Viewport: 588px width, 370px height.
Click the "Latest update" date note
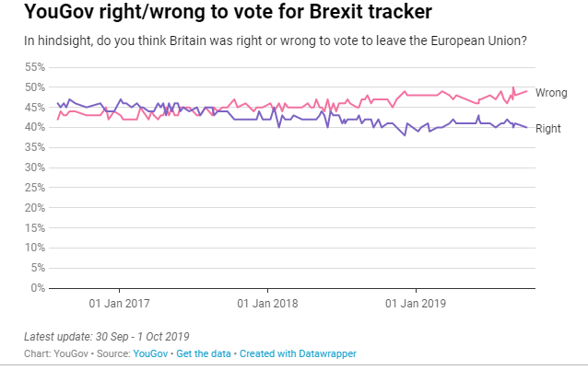106,335
